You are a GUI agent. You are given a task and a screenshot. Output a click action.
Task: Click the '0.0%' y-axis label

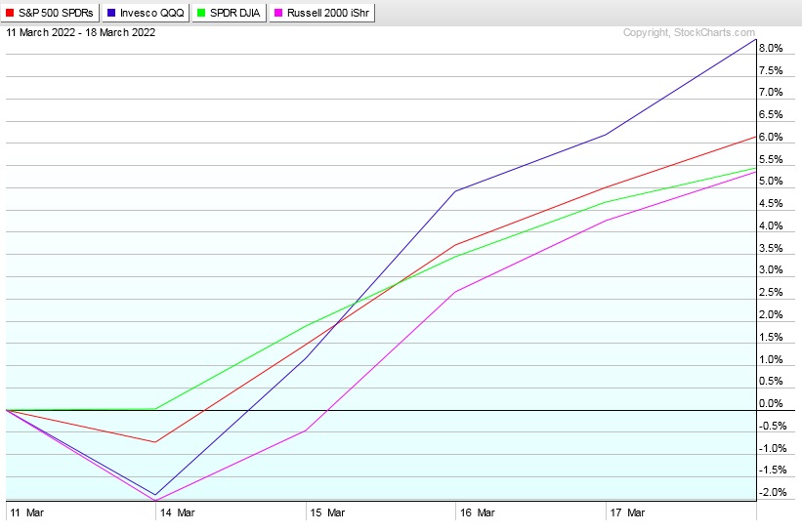coord(771,404)
